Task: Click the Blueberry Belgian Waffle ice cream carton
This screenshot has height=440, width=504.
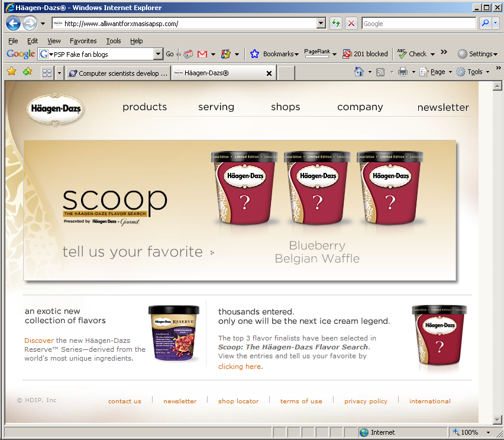Action: click(x=317, y=190)
